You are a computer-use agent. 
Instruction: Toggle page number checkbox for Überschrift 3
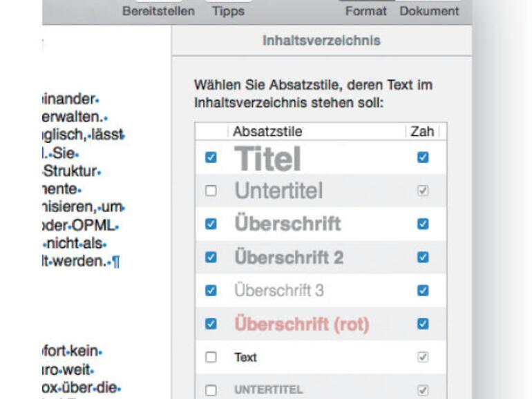[423, 291]
